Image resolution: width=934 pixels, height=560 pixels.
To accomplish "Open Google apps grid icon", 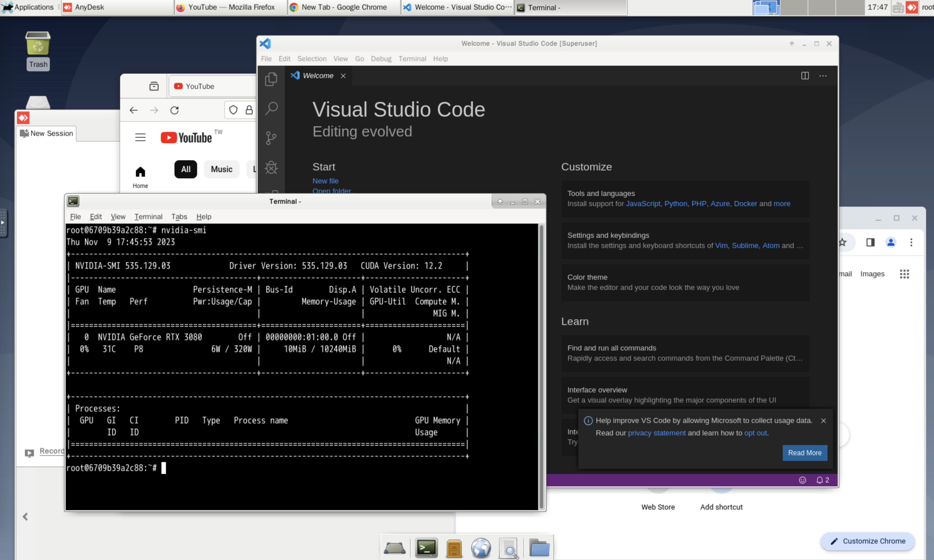I will click(x=904, y=274).
